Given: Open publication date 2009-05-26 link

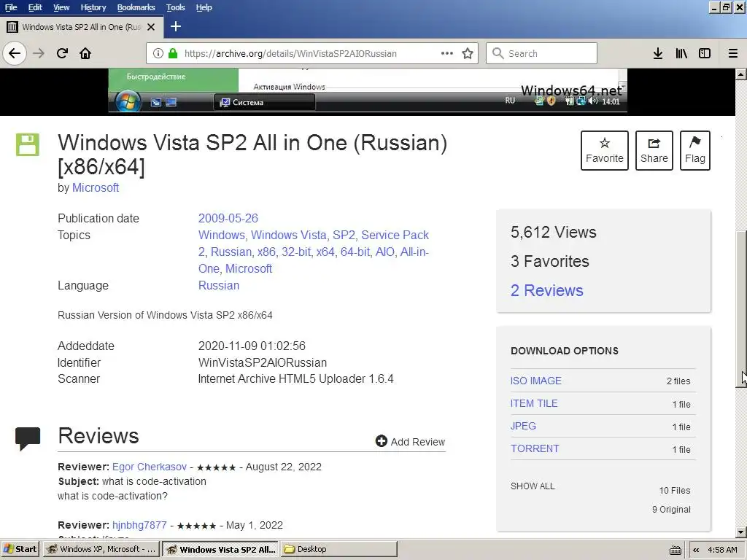Looking at the screenshot, I should point(228,218).
